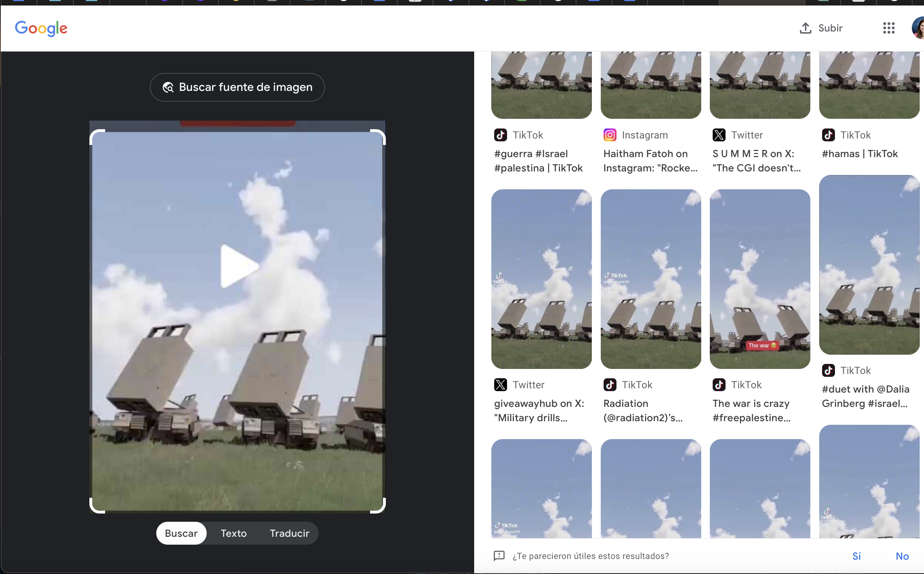Image resolution: width=924 pixels, height=574 pixels.
Task: Click the feedback flag icon
Action: 499,556
